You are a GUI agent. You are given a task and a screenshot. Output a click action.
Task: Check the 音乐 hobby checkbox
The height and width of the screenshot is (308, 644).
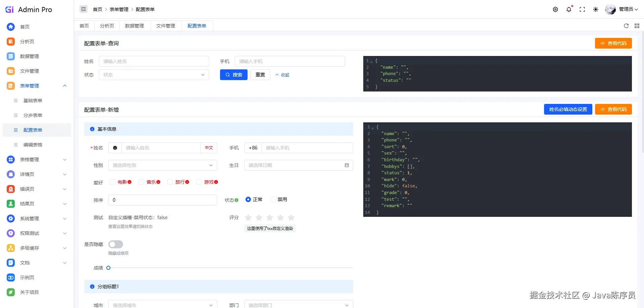coord(141,182)
